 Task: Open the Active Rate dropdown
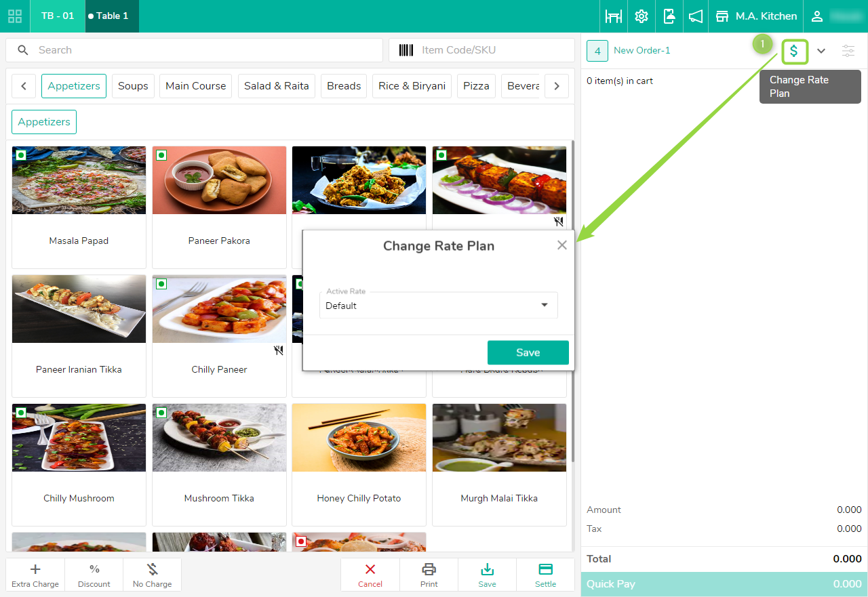[x=439, y=306]
